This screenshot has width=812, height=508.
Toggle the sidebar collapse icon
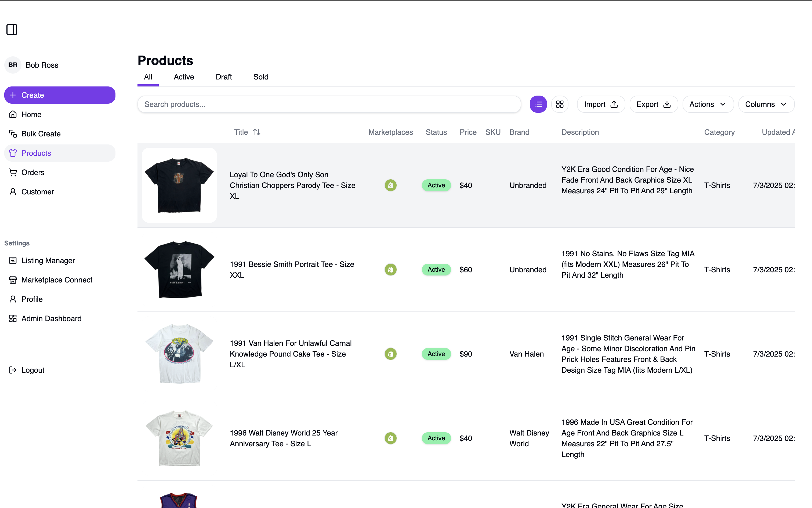point(12,29)
